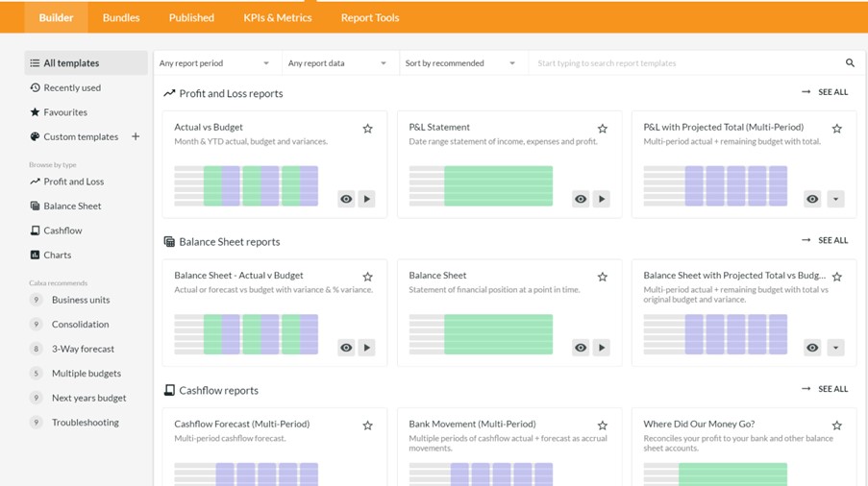868x486 pixels.
Task: Click the Profit and Loss trend icon in sidebar
Action: click(35, 182)
